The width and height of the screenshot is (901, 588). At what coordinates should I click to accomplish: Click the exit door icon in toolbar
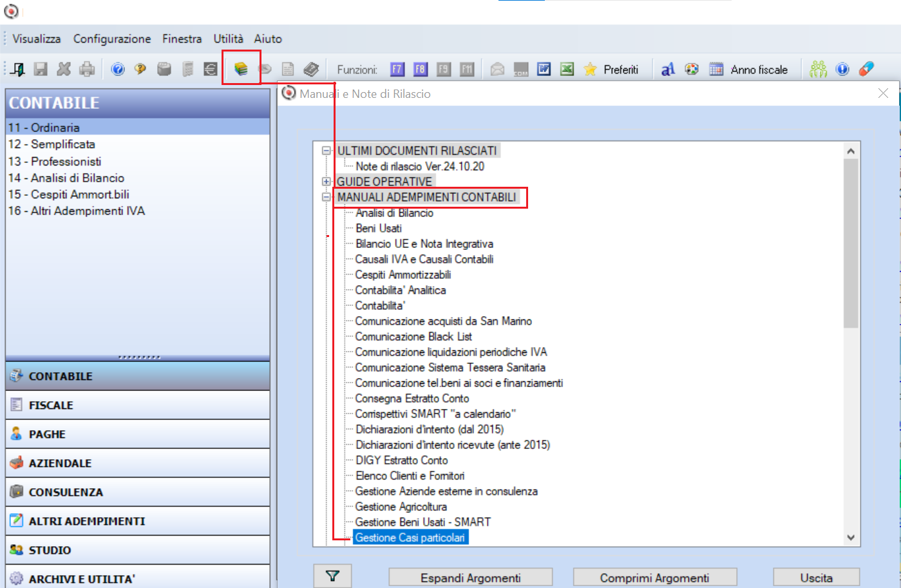pos(17,69)
